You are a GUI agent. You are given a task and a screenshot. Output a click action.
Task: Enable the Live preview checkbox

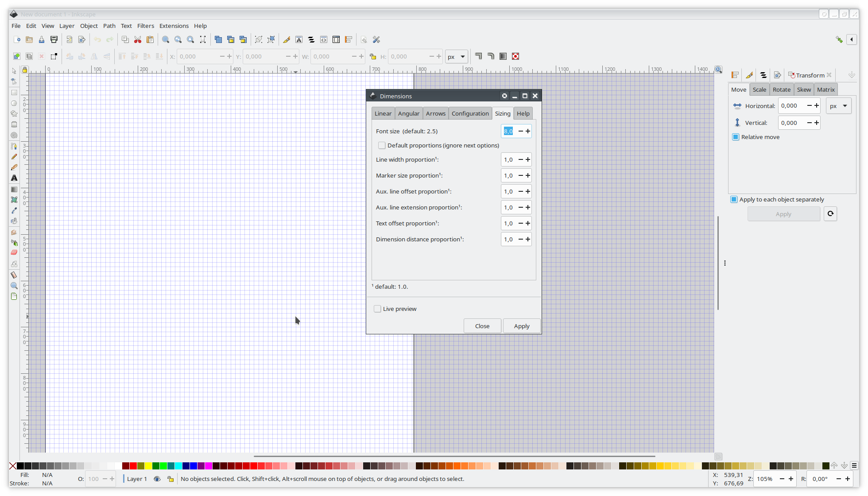[377, 309]
